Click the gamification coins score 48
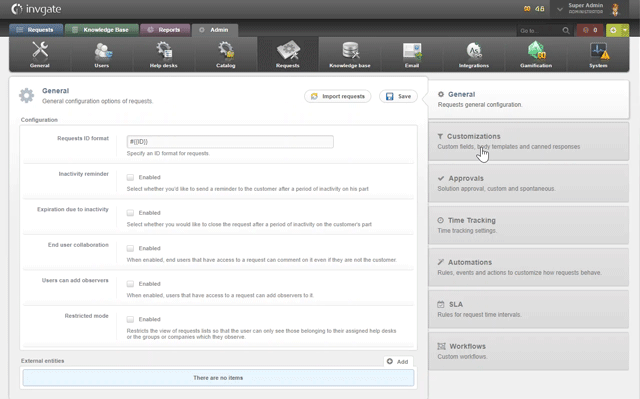 tap(534, 9)
